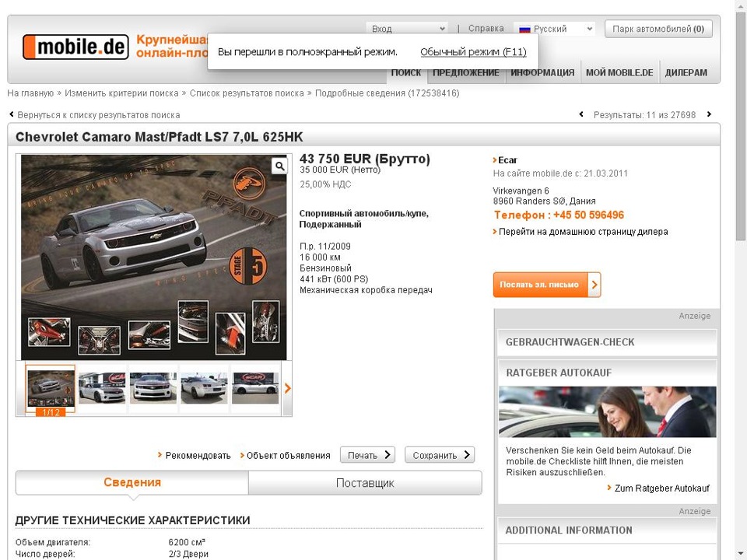Go to next search result arrow
The width and height of the screenshot is (747, 560).
(709, 114)
